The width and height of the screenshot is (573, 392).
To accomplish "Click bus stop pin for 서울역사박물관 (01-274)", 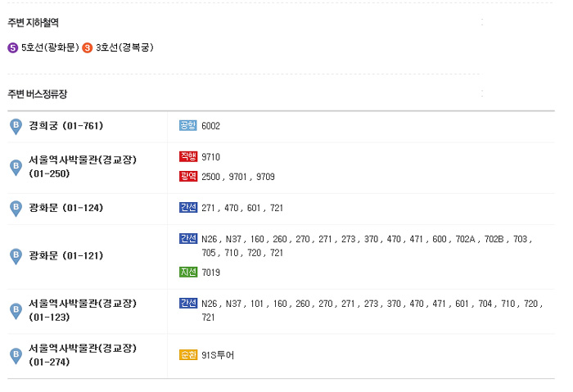I will coord(16,356).
